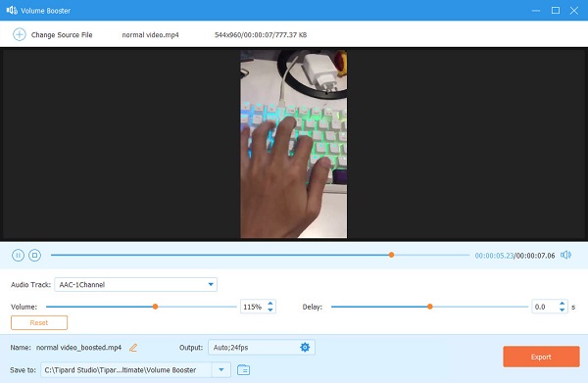Decrease volume percentage with down arrow
The image size is (588, 383).
[270, 310]
